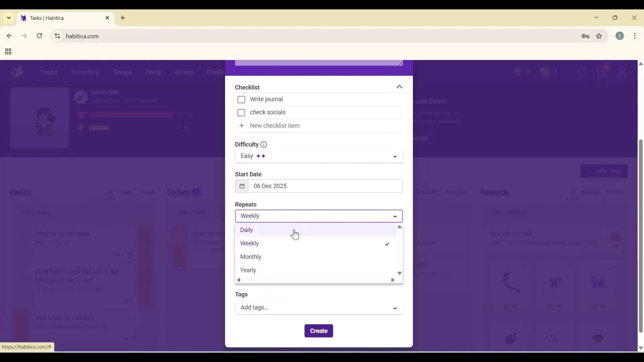
Task: Open the Shops section in the navbar
Action: pos(123,72)
